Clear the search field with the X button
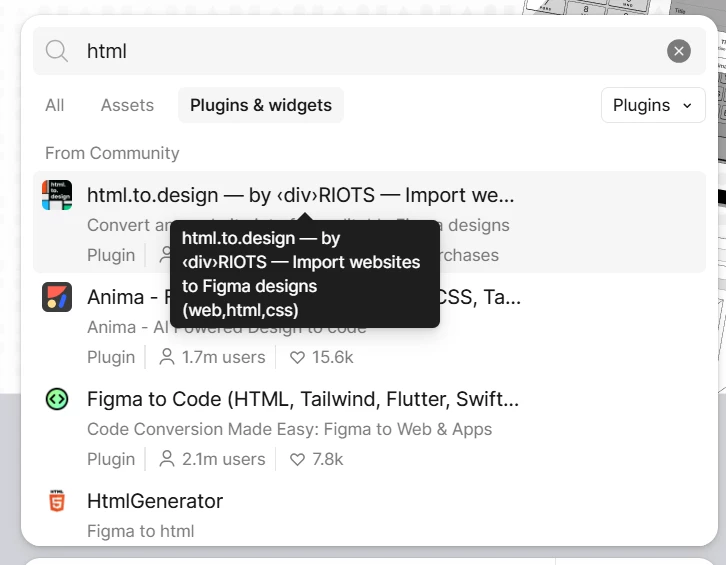Image resolution: width=726 pixels, height=565 pixels. pyautogui.click(x=679, y=51)
